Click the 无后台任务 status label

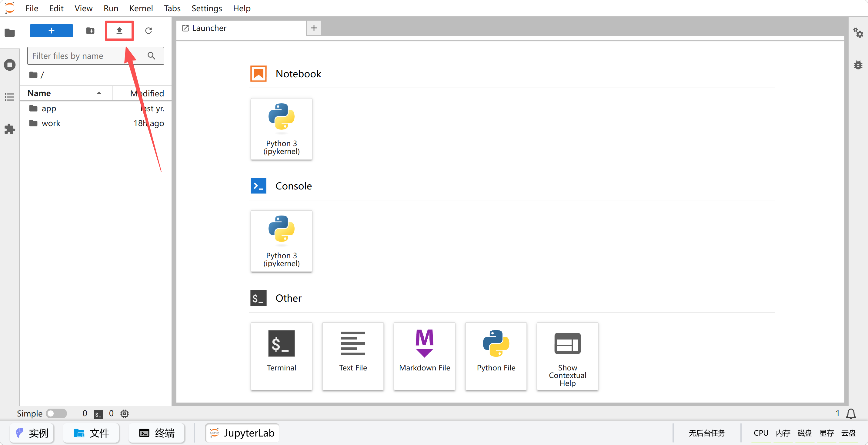pos(706,433)
